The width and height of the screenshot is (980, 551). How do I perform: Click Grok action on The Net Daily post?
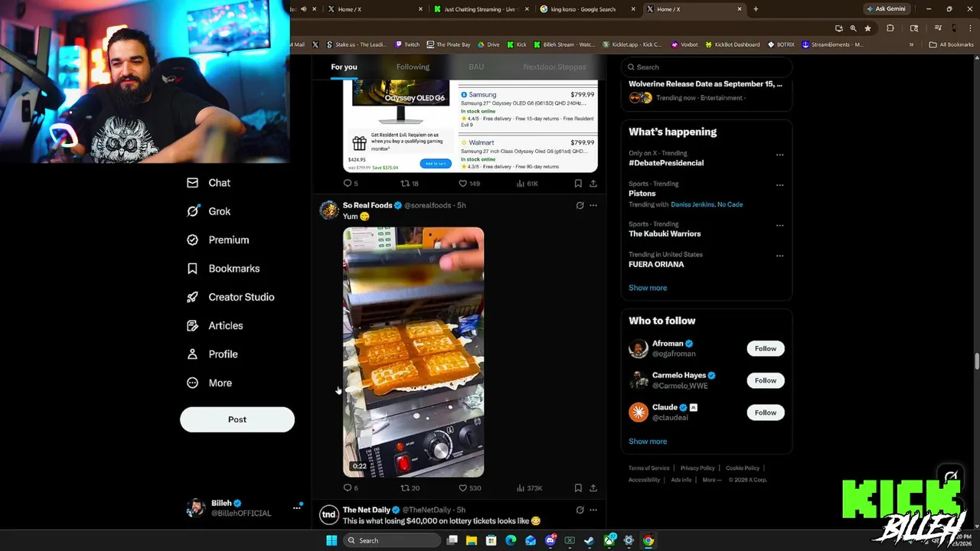click(580, 510)
